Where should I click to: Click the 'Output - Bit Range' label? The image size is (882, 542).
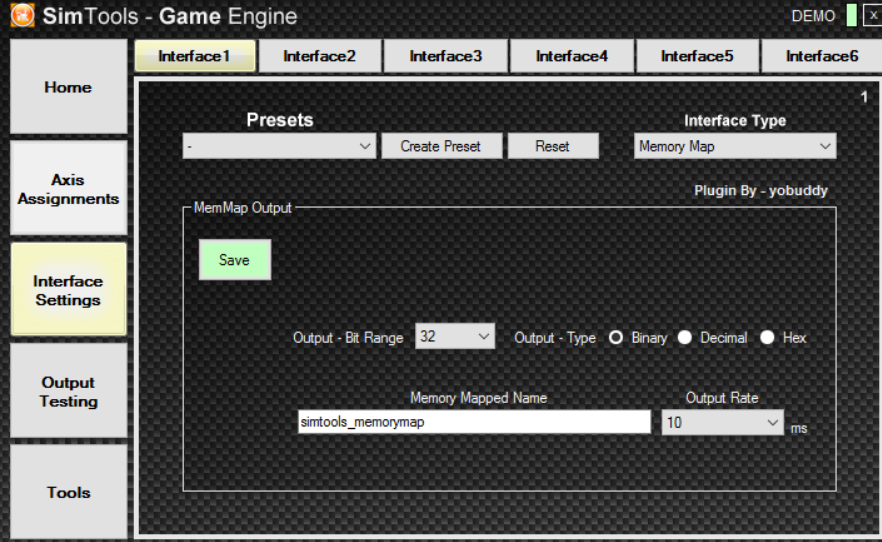point(348,337)
